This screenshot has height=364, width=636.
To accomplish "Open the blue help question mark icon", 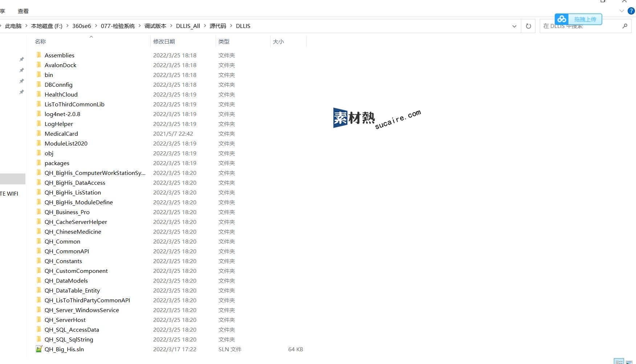I will (631, 11).
